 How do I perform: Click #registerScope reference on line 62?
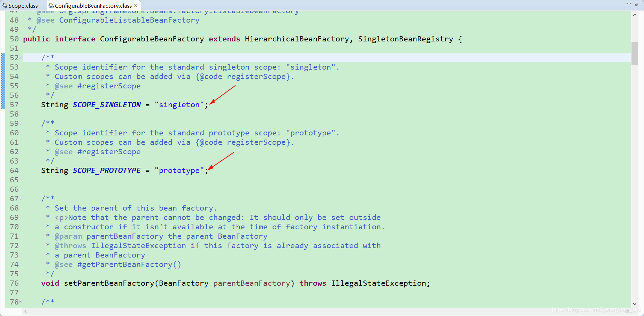click(x=109, y=152)
